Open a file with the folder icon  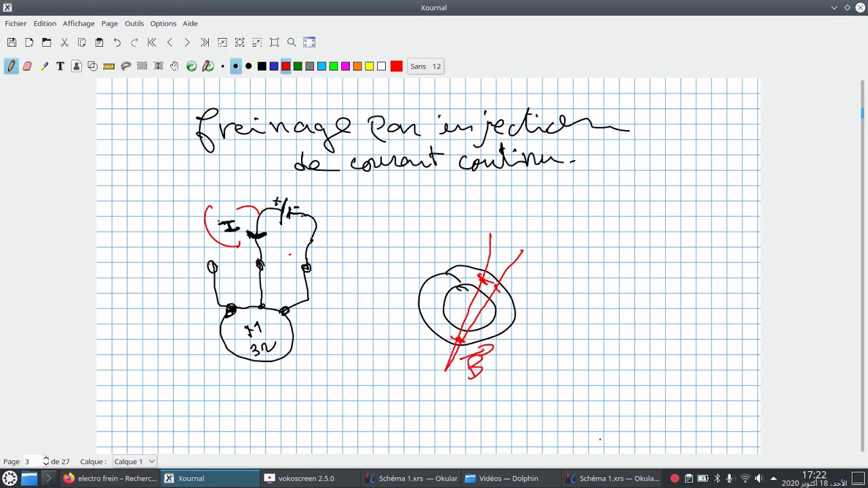(47, 42)
